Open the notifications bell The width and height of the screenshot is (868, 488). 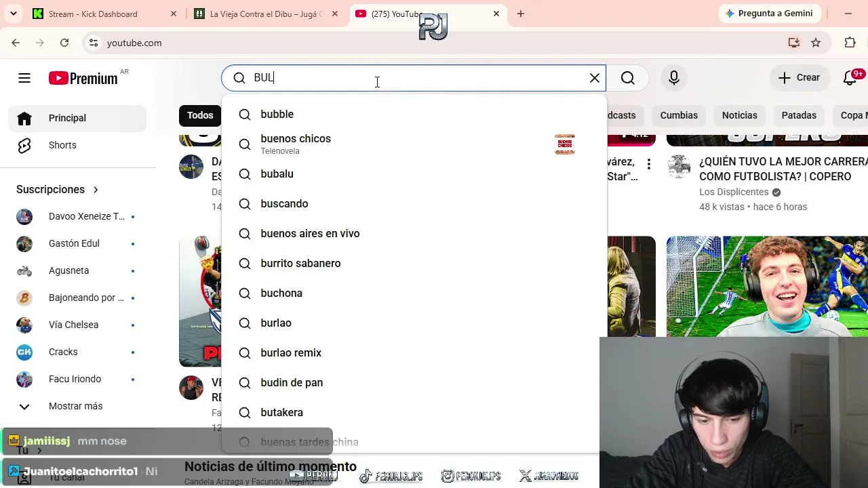850,78
